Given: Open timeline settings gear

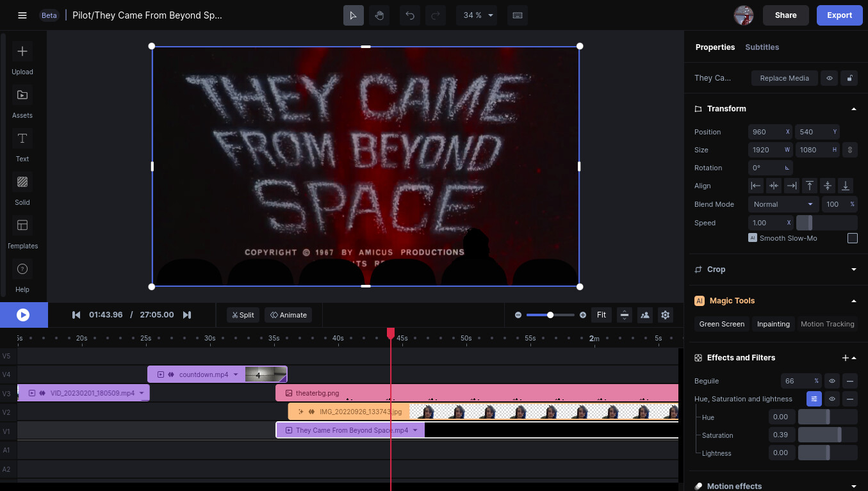Looking at the screenshot, I should tap(666, 315).
